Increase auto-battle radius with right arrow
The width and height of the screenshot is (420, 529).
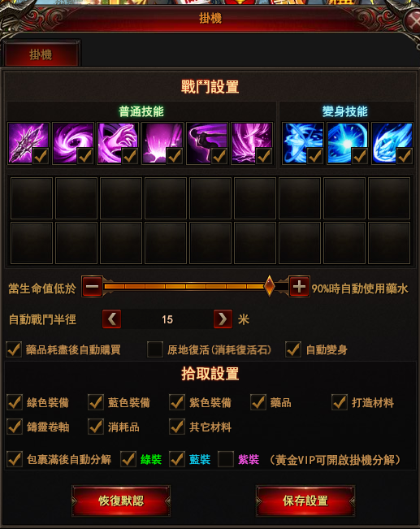pyautogui.click(x=223, y=319)
